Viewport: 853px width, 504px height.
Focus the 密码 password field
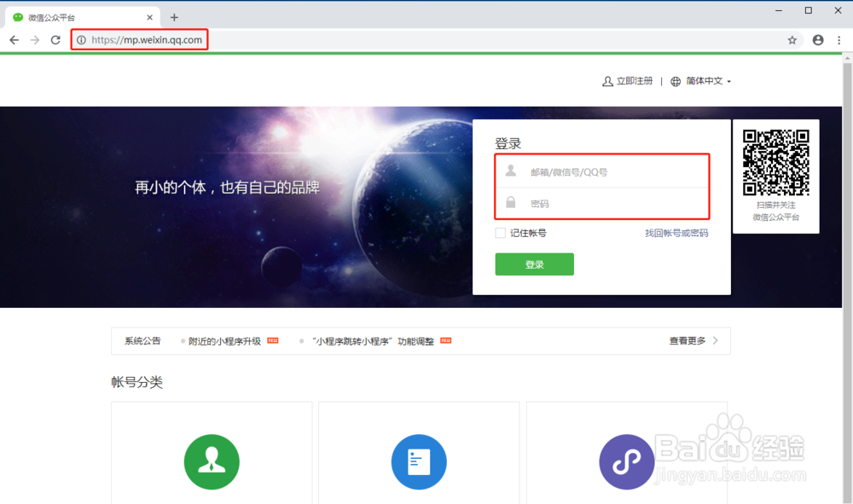click(x=602, y=203)
